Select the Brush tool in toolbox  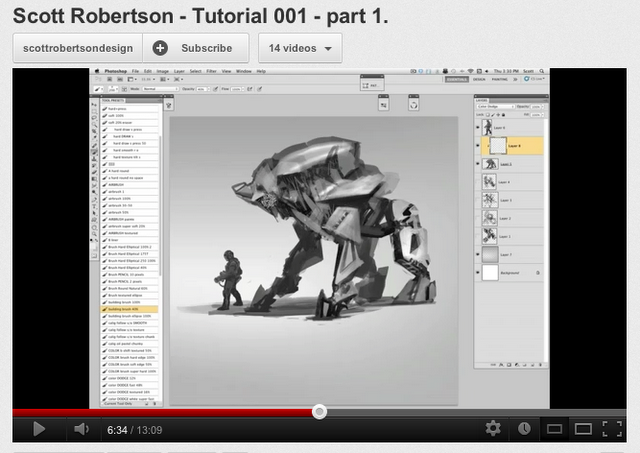(x=94, y=152)
